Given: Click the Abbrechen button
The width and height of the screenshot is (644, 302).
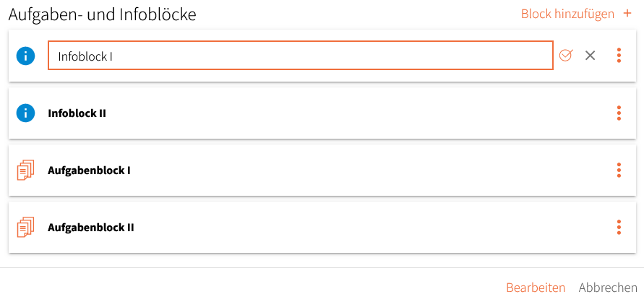Looking at the screenshot, I should click(608, 288).
